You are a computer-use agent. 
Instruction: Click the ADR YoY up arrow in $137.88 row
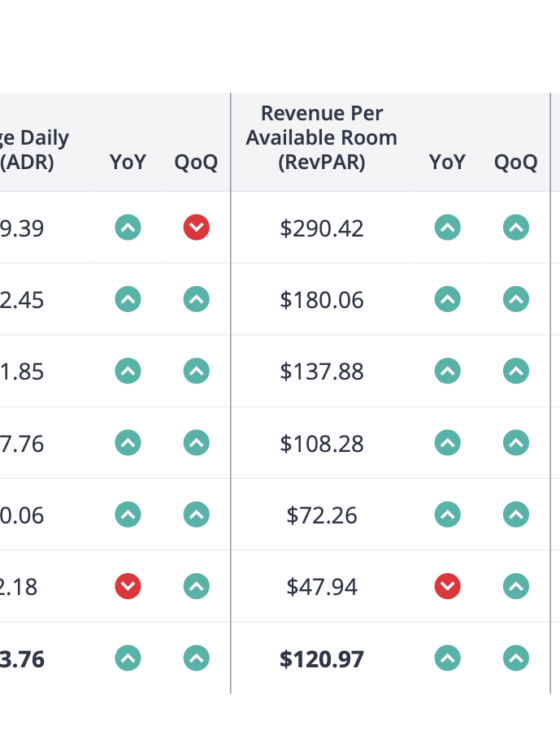pos(128,371)
